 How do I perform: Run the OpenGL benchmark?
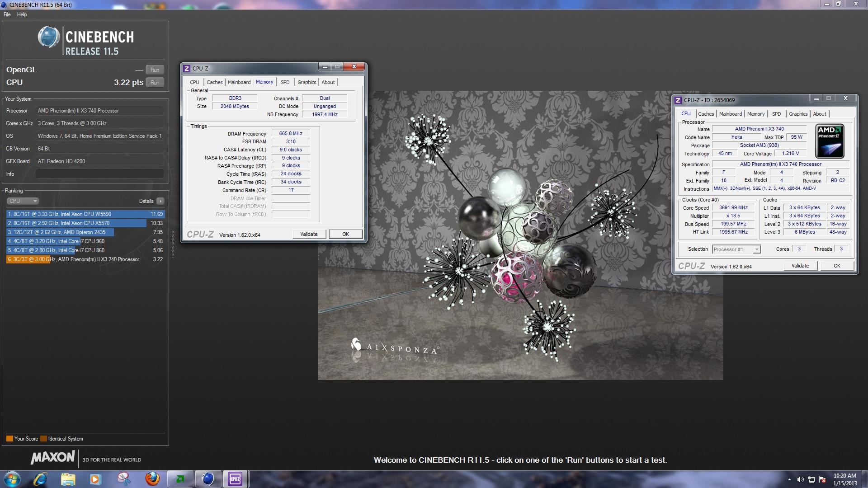click(x=155, y=70)
